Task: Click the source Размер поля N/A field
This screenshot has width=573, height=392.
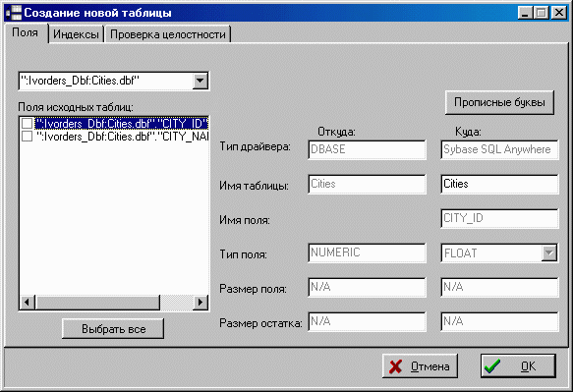Action: (367, 287)
